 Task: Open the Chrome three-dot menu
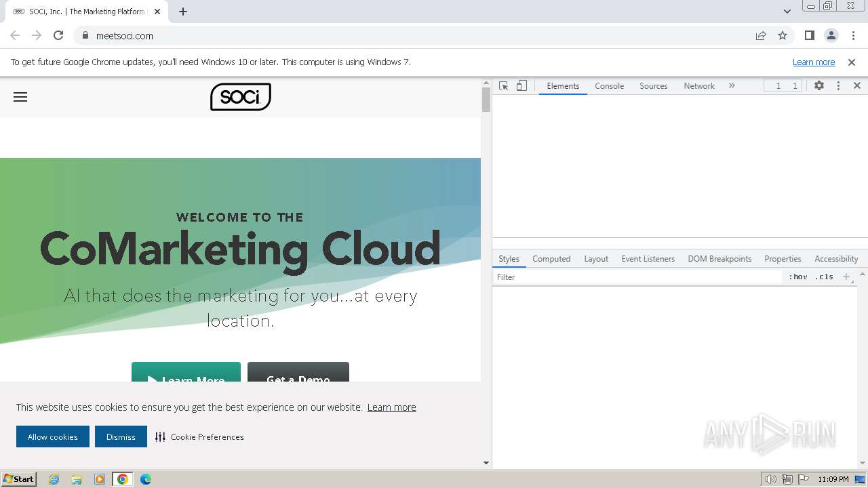click(x=854, y=35)
